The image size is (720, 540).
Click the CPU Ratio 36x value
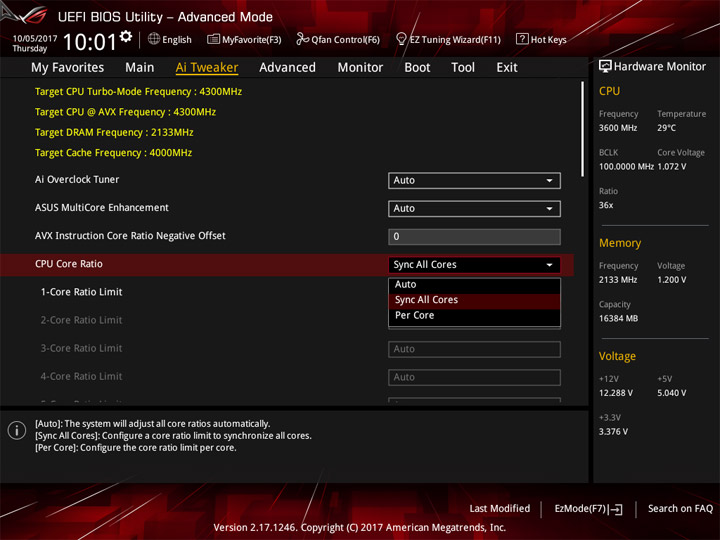[606, 205]
